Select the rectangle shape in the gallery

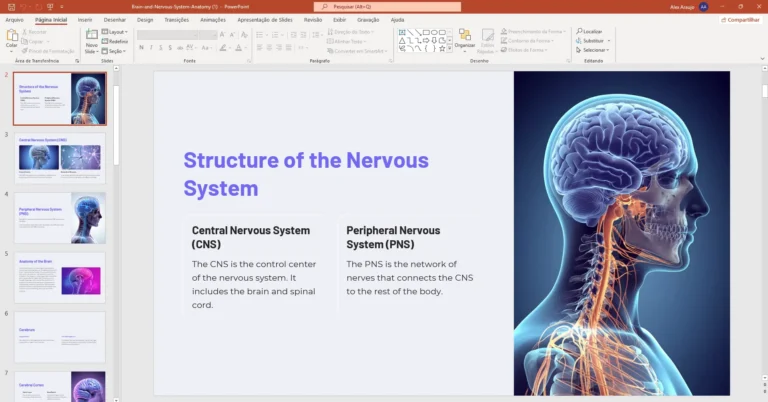click(426, 32)
